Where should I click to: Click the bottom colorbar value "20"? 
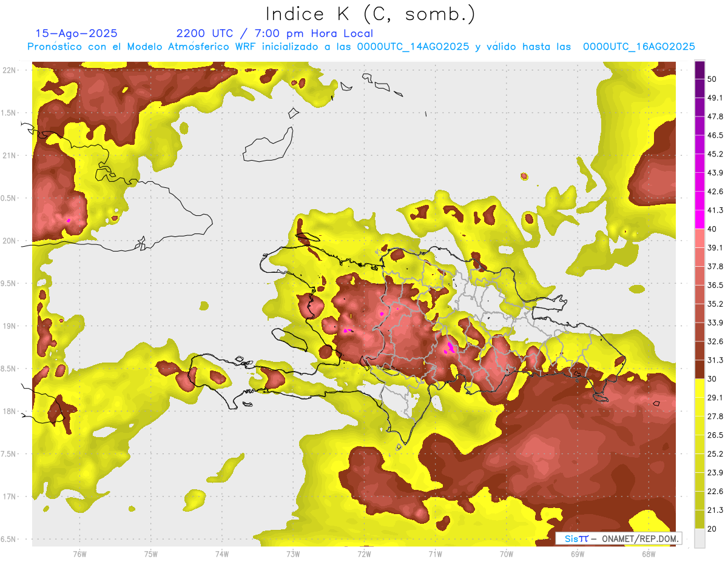tap(712, 529)
